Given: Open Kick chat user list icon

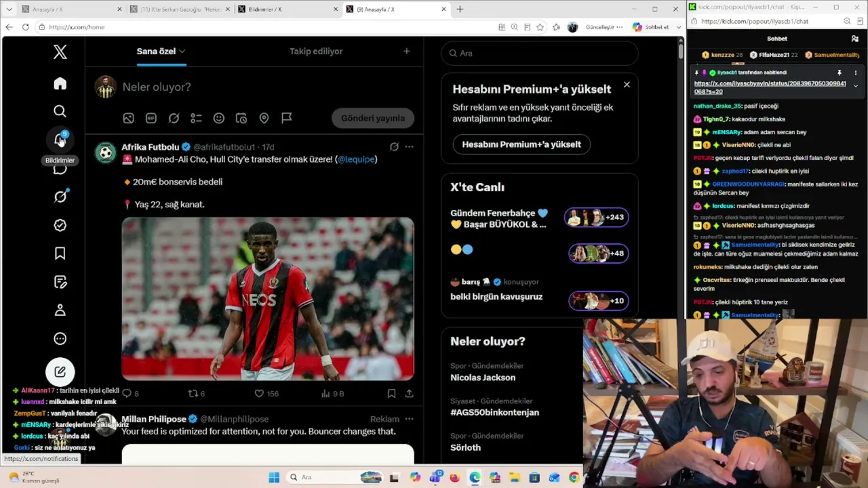Looking at the screenshot, I should click(854, 39).
